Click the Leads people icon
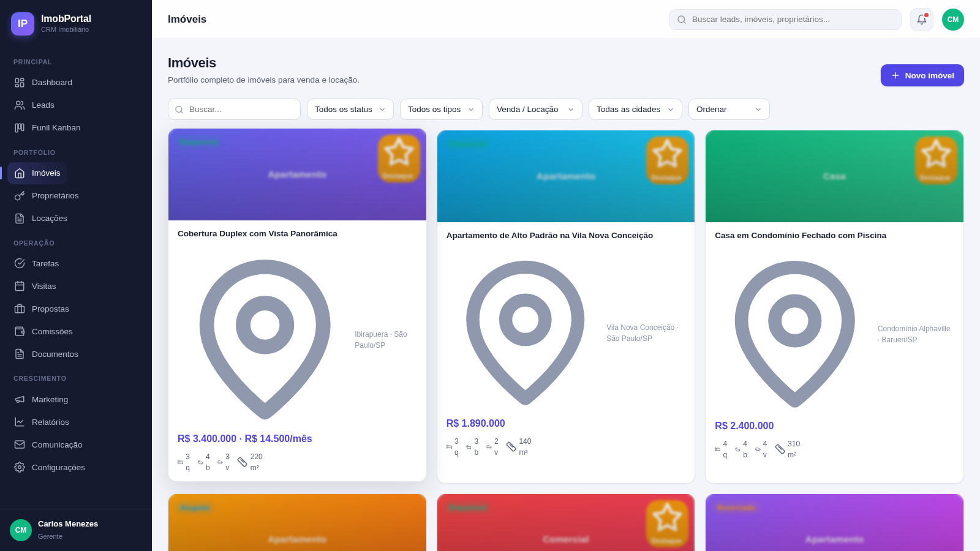980x551 pixels. coord(20,105)
